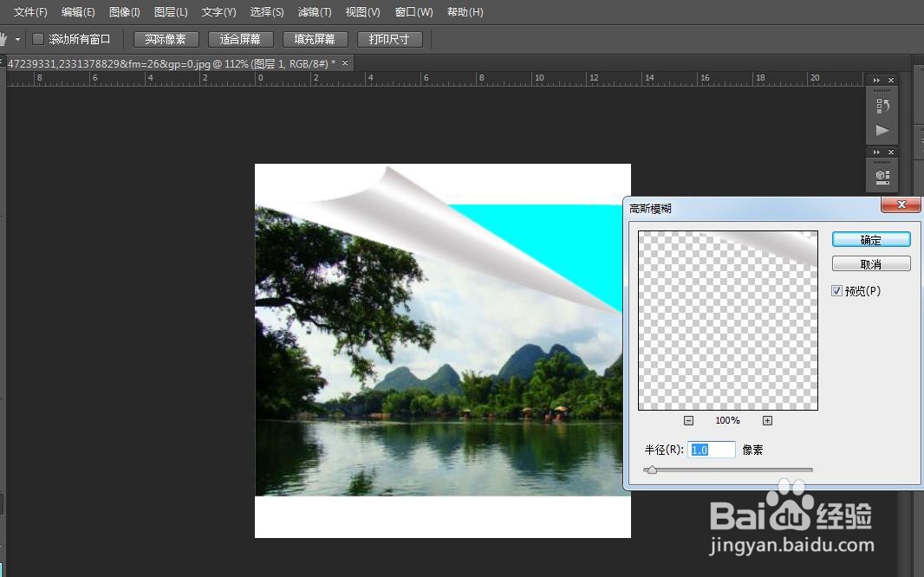Open the 帮助(H) menu
924x577 pixels.
click(465, 12)
